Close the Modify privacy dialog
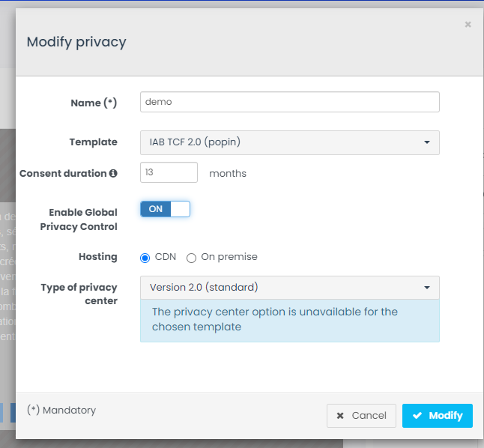484x448 pixels. 468,25
